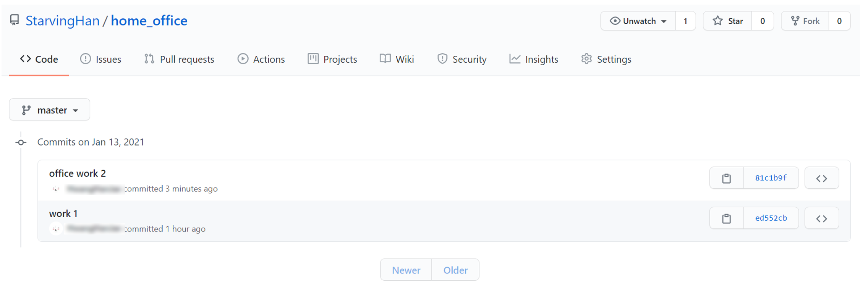Open the Actions tab
This screenshot has width=868, height=291.
point(261,59)
